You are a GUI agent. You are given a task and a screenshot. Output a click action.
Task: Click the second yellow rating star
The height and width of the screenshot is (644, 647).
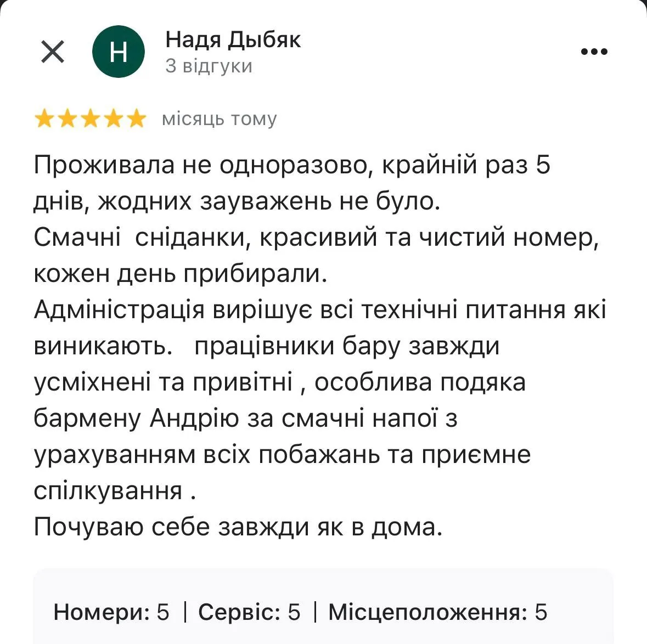67,118
